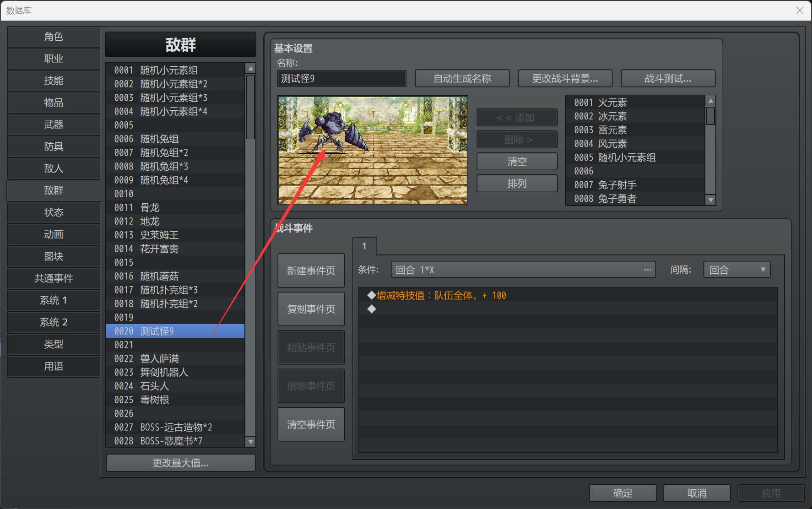
Task: Open condition editor for 回合 1*X
Action: tap(523, 270)
